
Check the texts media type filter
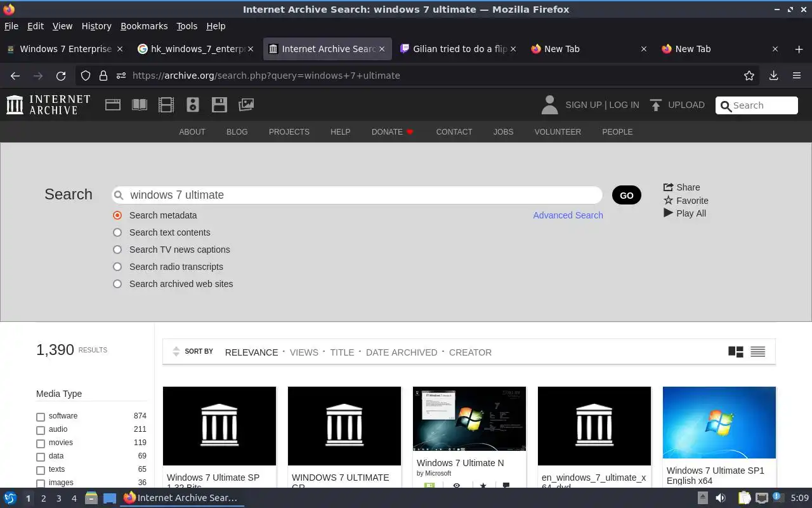coord(41,470)
